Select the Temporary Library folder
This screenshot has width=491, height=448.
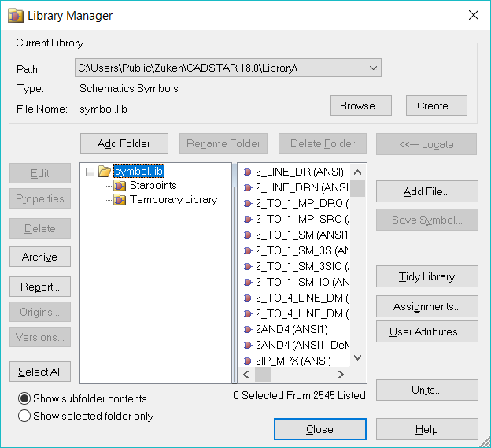[x=173, y=199]
